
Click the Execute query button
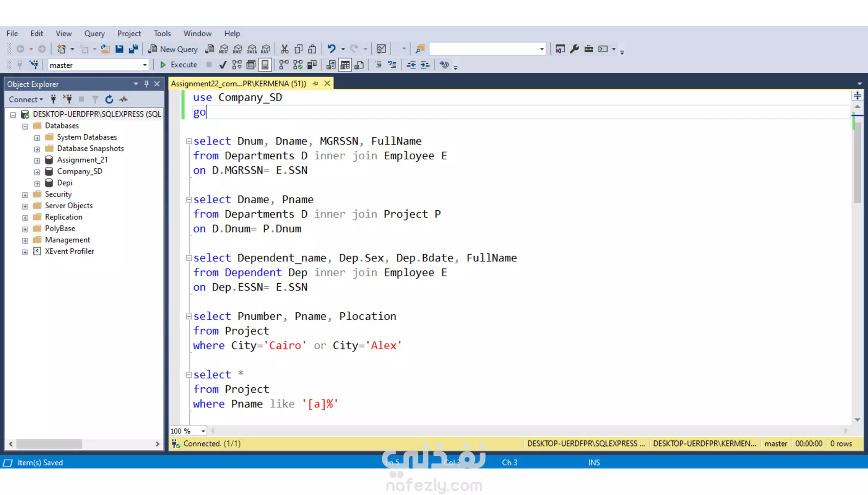tap(179, 65)
